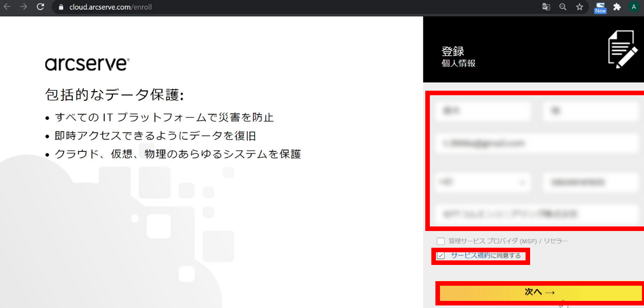
Task: Click the address bar URL cloud.arcserve.com/enroll
Action: pos(110,7)
